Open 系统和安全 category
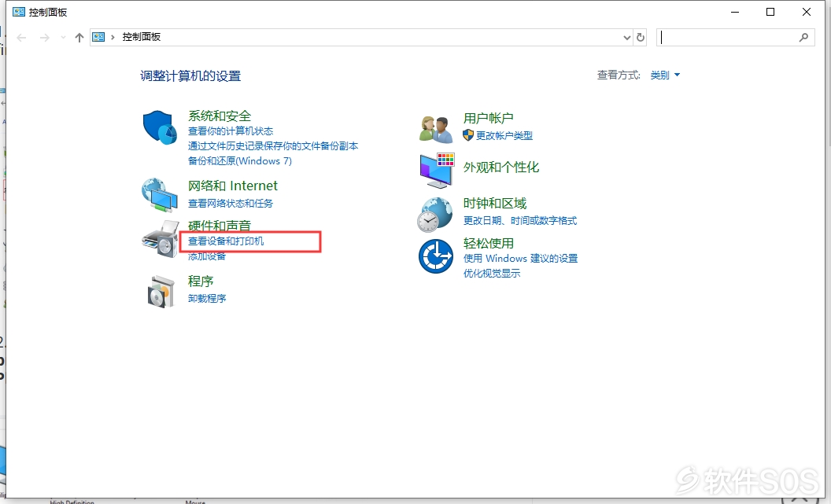The width and height of the screenshot is (831, 504). pyautogui.click(x=220, y=116)
